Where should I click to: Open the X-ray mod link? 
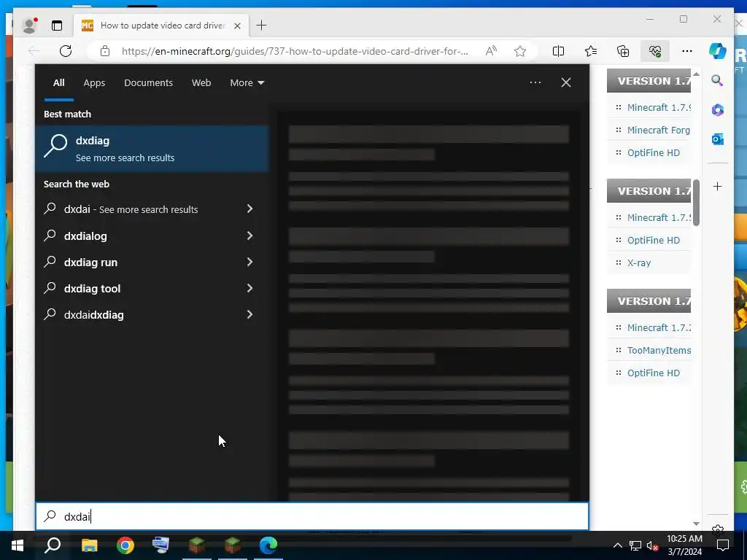[639, 262]
